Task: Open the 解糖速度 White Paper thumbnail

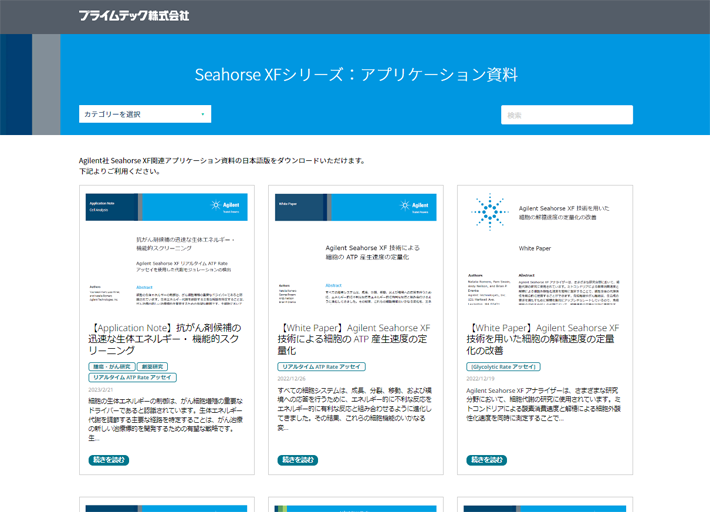Action: (545, 249)
